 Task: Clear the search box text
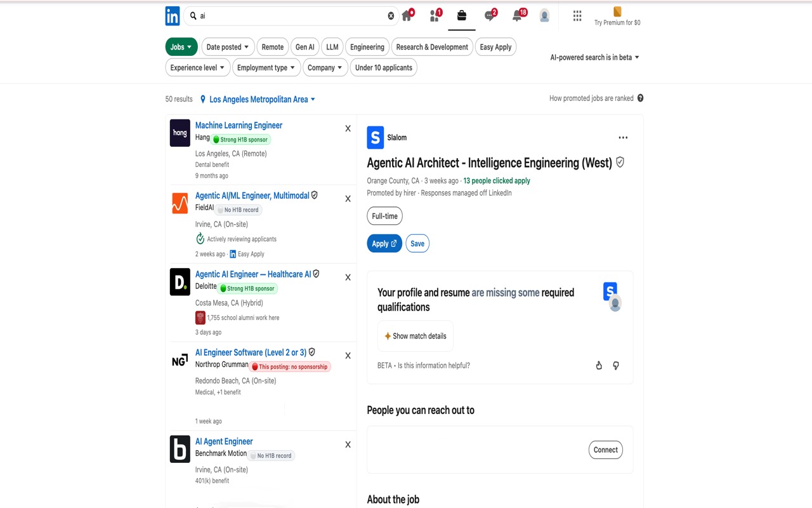click(391, 16)
